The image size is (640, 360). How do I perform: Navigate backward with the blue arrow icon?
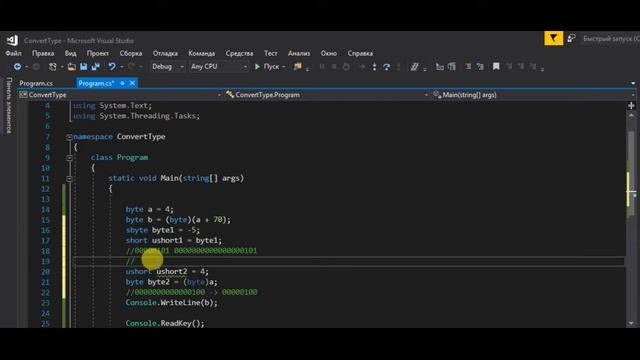pyautogui.click(x=17, y=67)
